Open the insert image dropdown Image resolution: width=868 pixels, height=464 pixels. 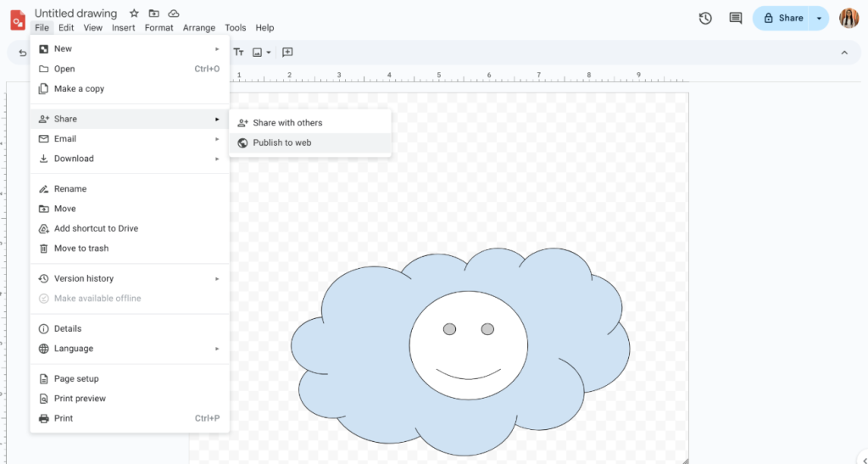point(262,53)
